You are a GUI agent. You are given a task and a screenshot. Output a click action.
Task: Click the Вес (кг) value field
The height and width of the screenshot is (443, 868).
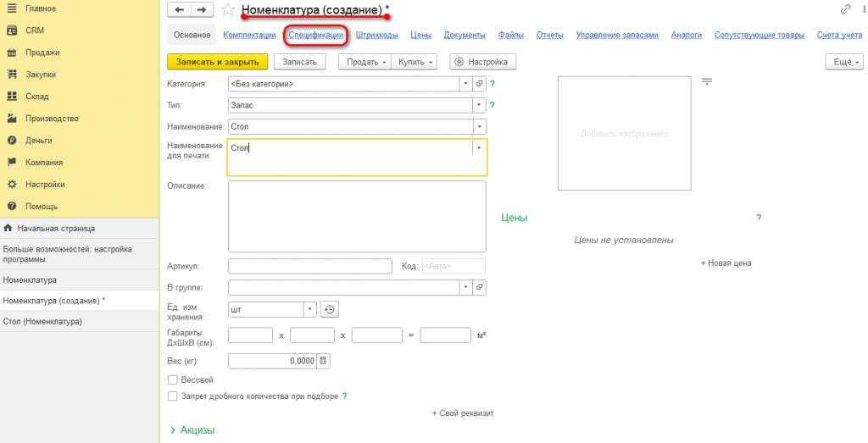coord(272,361)
